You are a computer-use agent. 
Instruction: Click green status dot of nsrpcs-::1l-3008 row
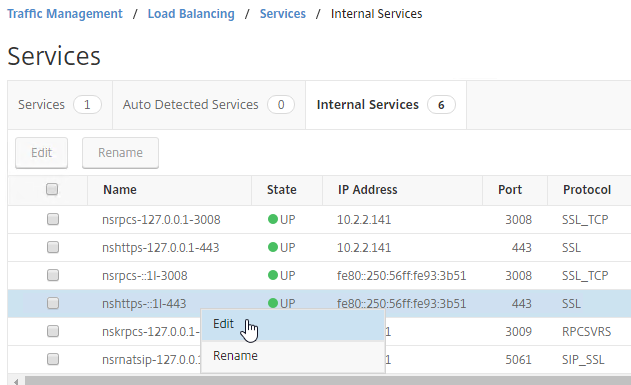(x=273, y=275)
